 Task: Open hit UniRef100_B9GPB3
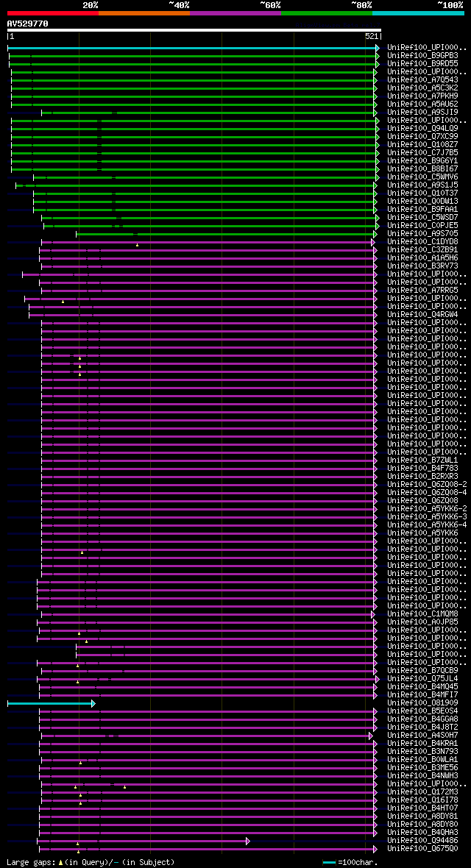(x=422, y=55)
